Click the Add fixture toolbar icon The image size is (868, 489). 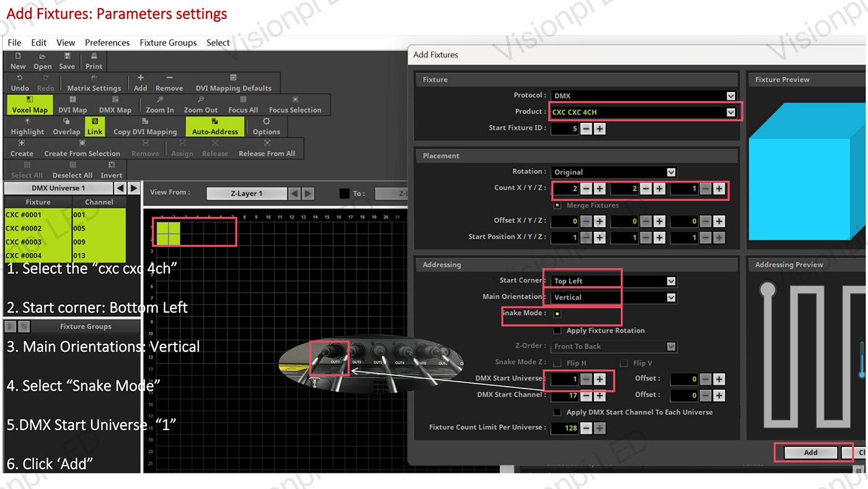141,83
